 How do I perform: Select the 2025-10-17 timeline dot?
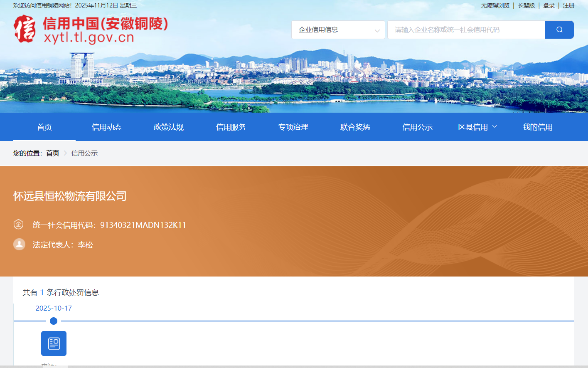point(54,321)
